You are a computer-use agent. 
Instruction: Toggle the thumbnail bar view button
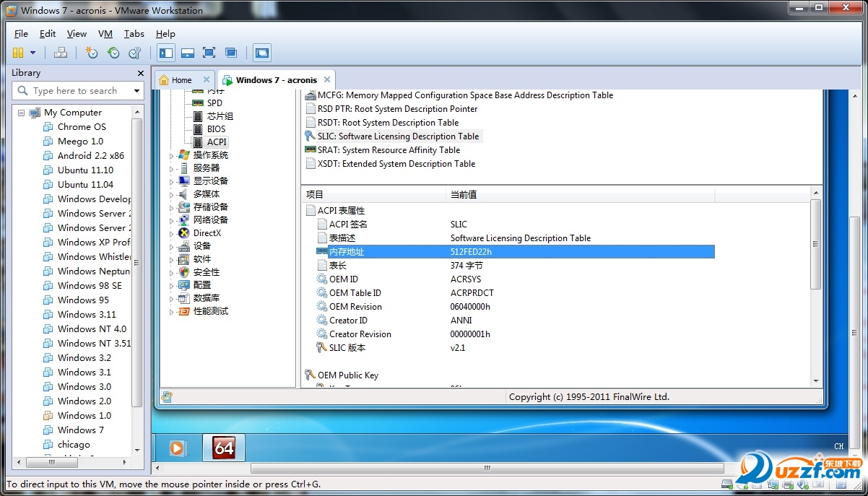(x=188, y=53)
